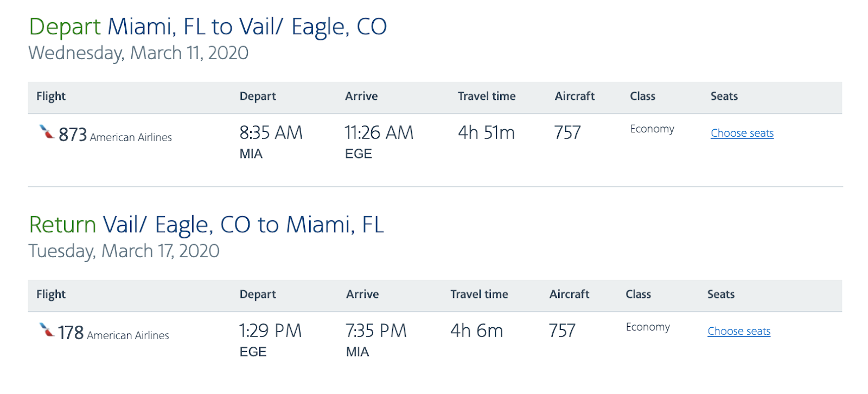Image resolution: width=868 pixels, height=394 pixels.
Task: Click the Wednesday, March 11, 2020 date text
Action: pyautogui.click(x=139, y=53)
